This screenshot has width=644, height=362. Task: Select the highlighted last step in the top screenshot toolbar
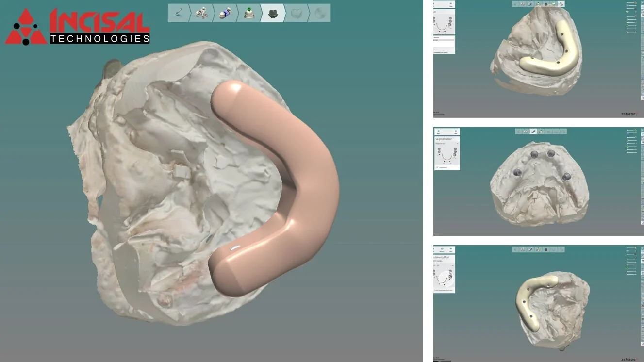tap(561, 4)
